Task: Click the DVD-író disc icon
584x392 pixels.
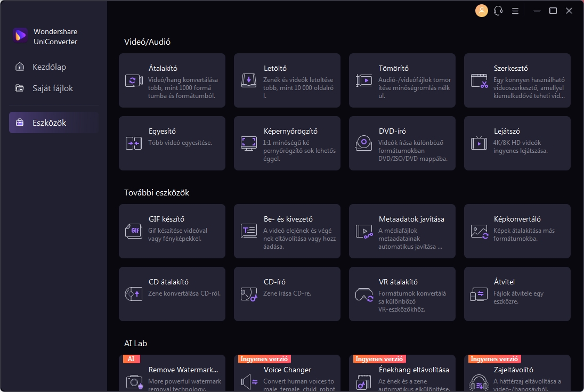Action: (364, 143)
